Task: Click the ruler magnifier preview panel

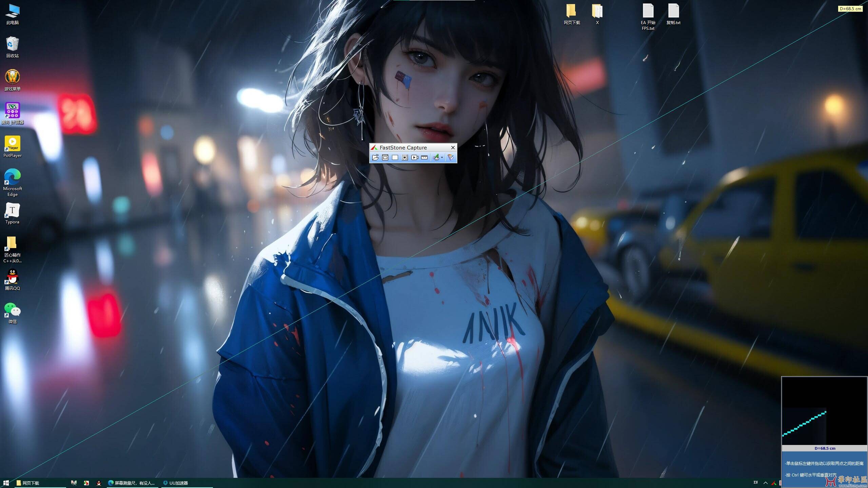Action: point(824,411)
